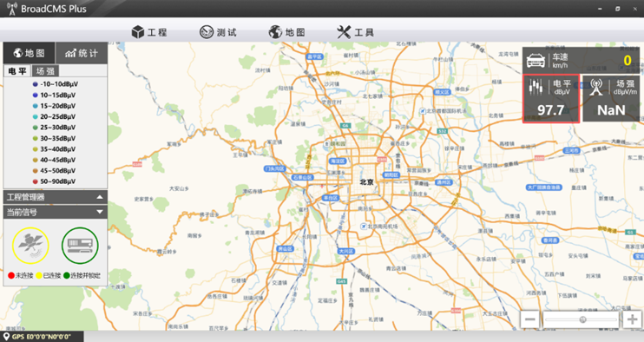Click the 工程 cube icon
Viewport: 644px width, 342px height.
click(x=138, y=32)
